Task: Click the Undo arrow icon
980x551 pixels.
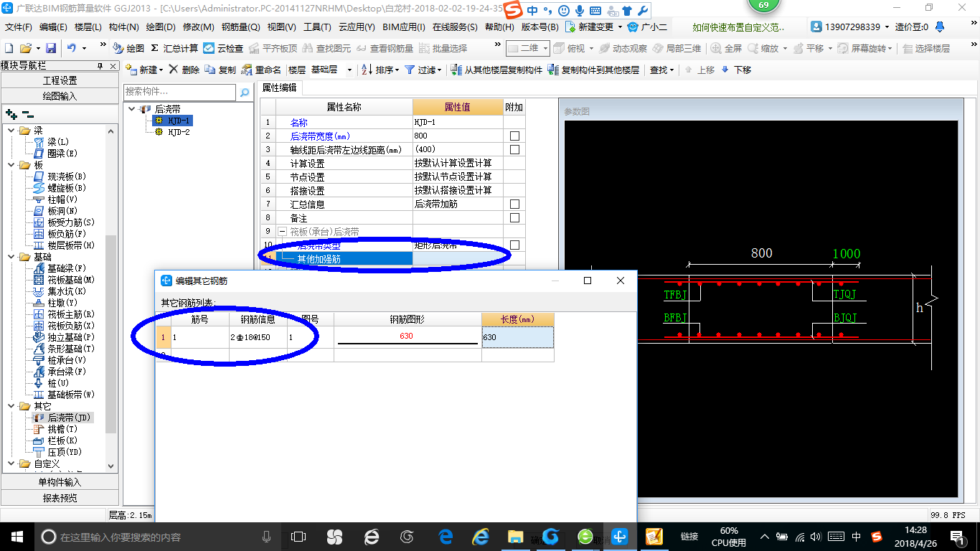Action: (72, 48)
